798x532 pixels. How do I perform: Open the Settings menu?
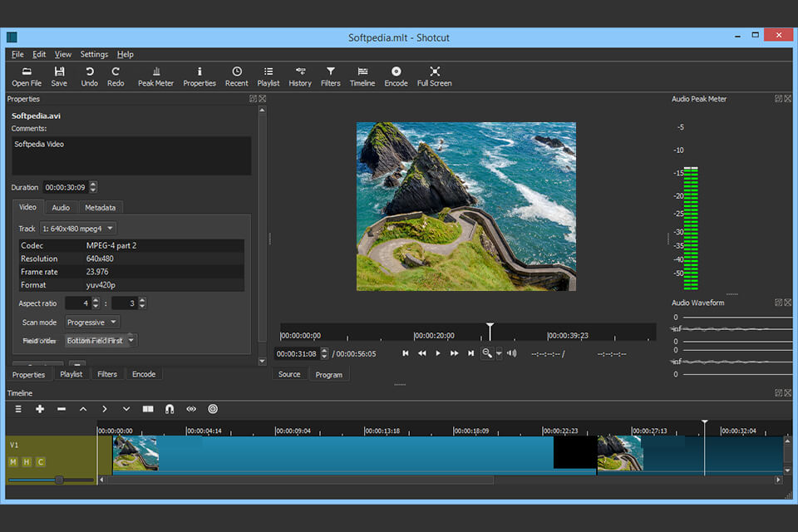94,54
